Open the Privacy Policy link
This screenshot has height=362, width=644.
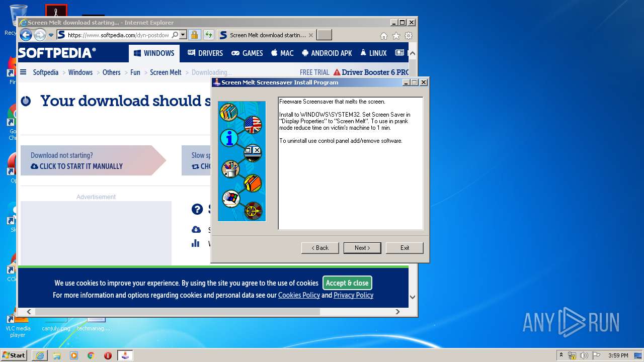point(353,295)
